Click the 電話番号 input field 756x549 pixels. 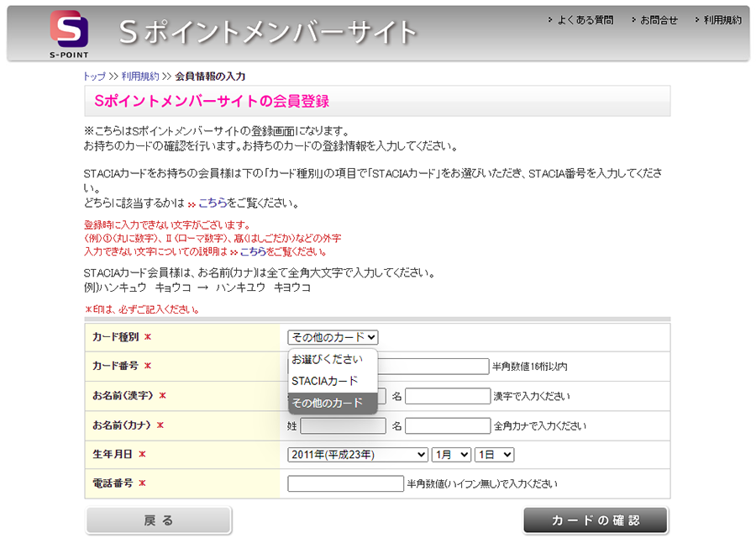pos(346,483)
